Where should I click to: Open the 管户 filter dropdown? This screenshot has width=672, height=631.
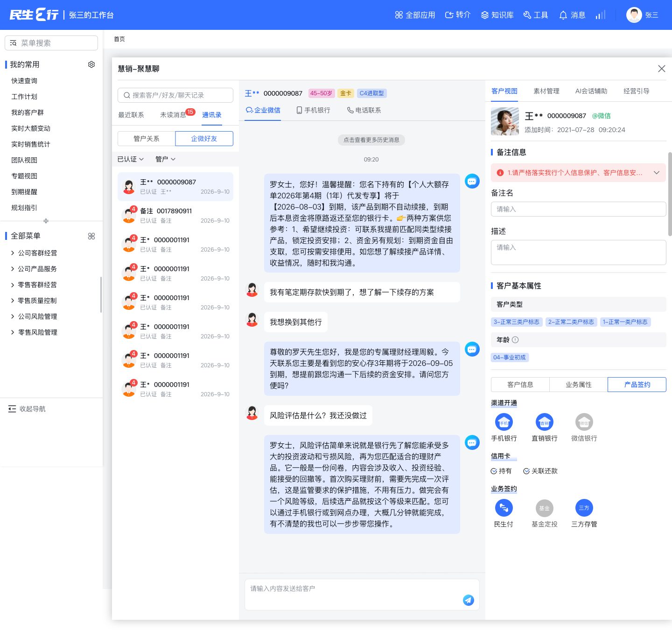[166, 159]
